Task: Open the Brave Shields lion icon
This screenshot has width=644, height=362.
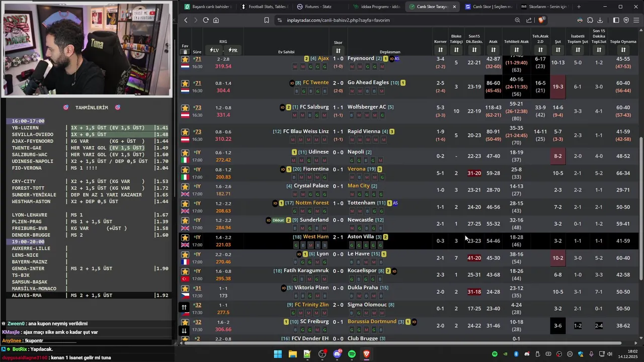Action: (541, 20)
